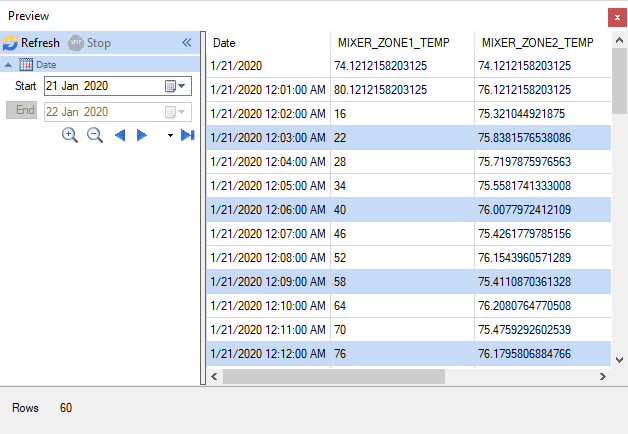Viewport: 628px width, 434px height.
Task: Click the 75.5581741333008 cell
Action: click(543, 186)
